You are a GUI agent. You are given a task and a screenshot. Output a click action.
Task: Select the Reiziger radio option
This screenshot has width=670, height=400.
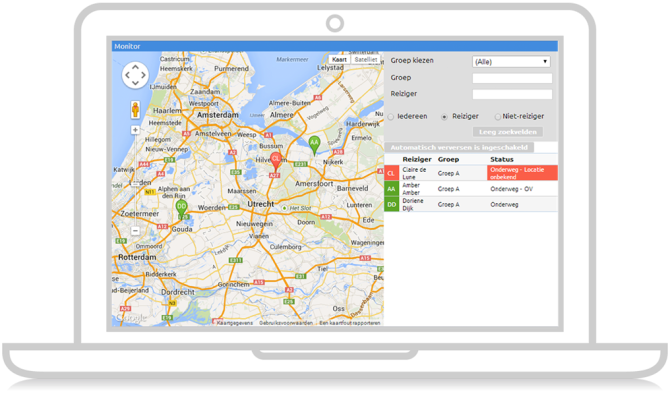444,116
